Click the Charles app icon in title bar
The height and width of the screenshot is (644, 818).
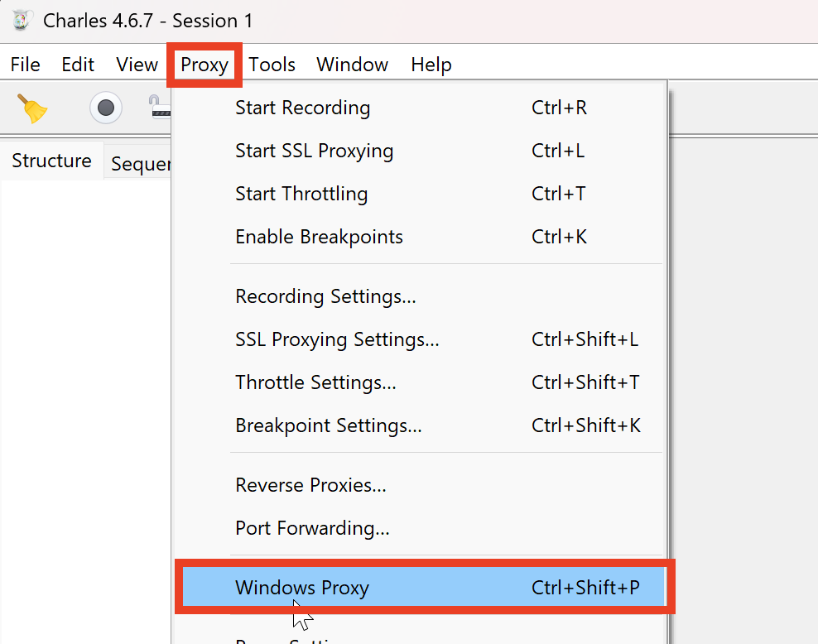point(22,21)
